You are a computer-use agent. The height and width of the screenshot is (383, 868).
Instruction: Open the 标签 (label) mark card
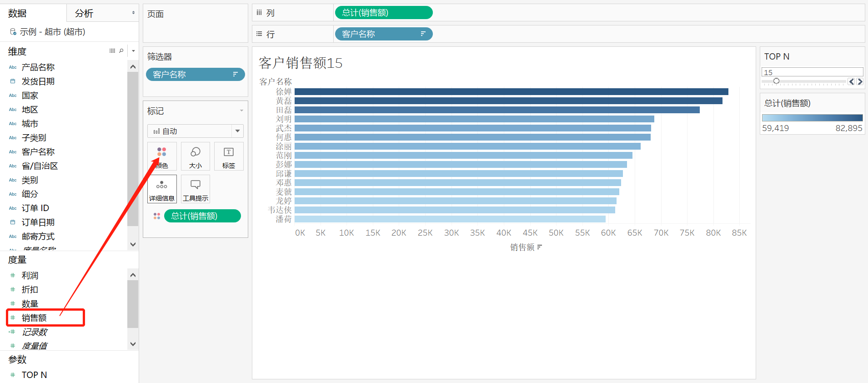(x=229, y=156)
